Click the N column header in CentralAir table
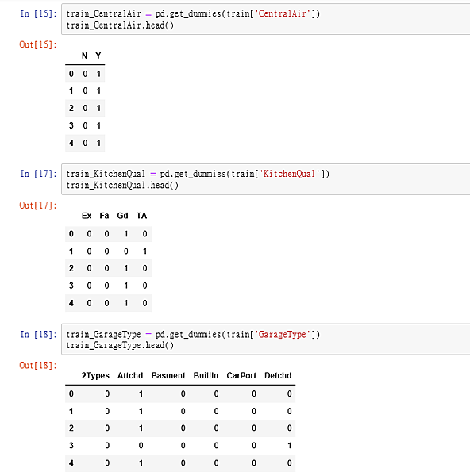 [x=84, y=56]
